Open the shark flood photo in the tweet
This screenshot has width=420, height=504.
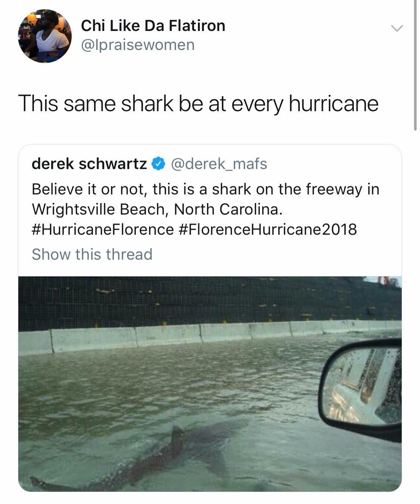[209, 388]
